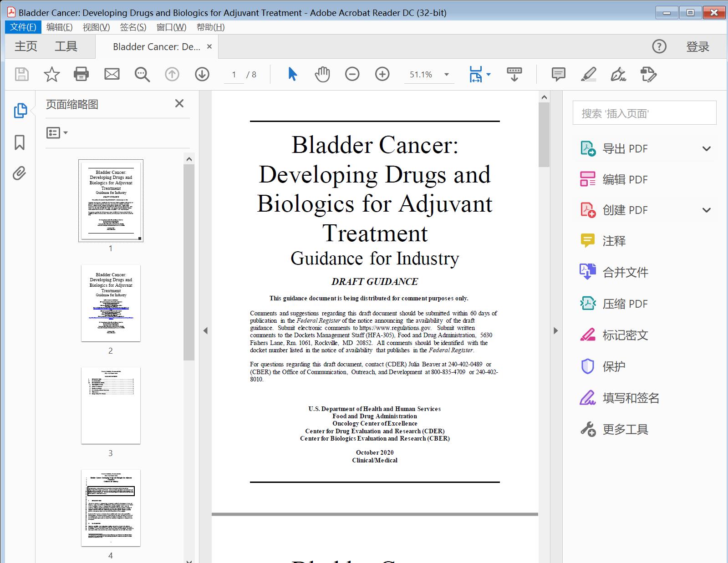Add a sticky note comment
Viewport: 728px width, 563px height.
tap(558, 74)
